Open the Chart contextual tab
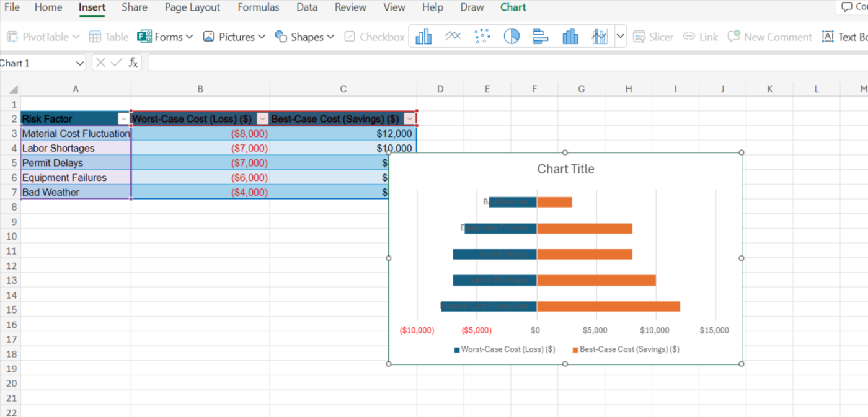The image size is (868, 417). [x=513, y=7]
